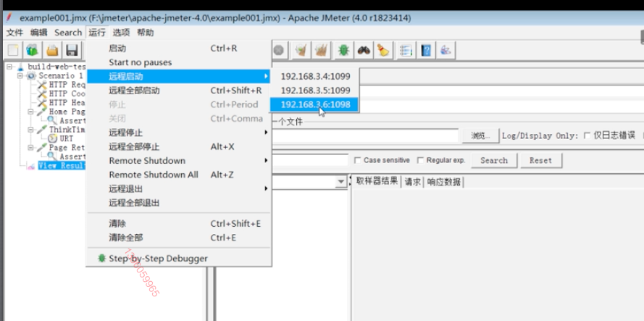The width and height of the screenshot is (644, 321).
Task: Click the Clear broom icon
Action: coord(302,51)
